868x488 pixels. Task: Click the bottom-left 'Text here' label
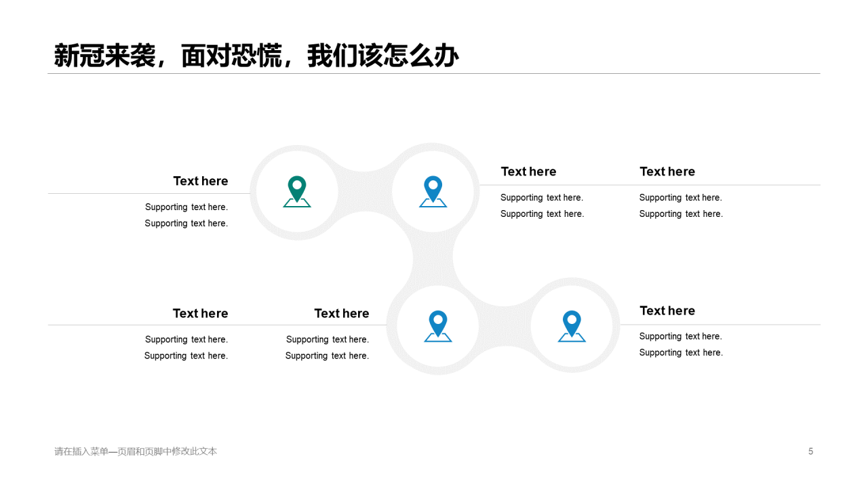(200, 313)
